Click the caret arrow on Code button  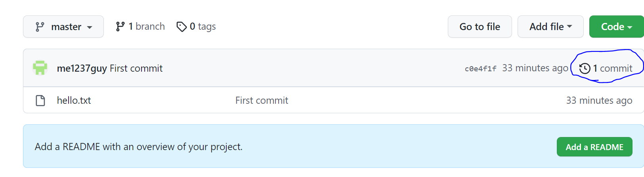pos(630,27)
